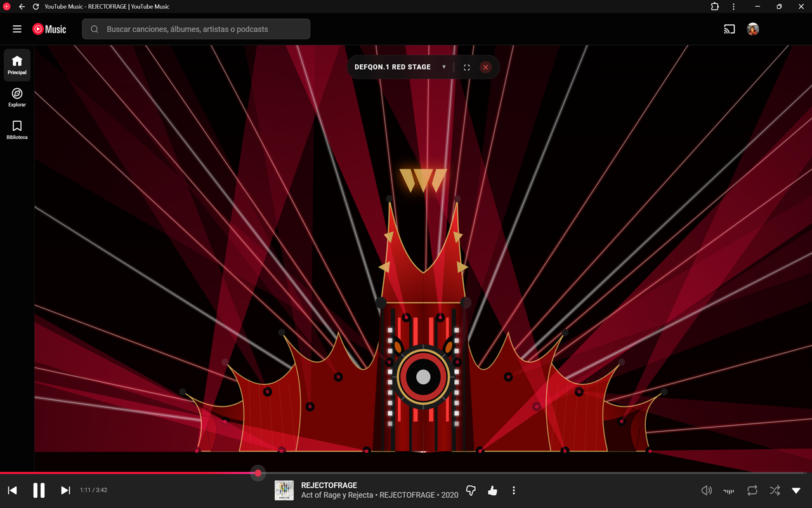Go back using the browser back arrow

22,6
